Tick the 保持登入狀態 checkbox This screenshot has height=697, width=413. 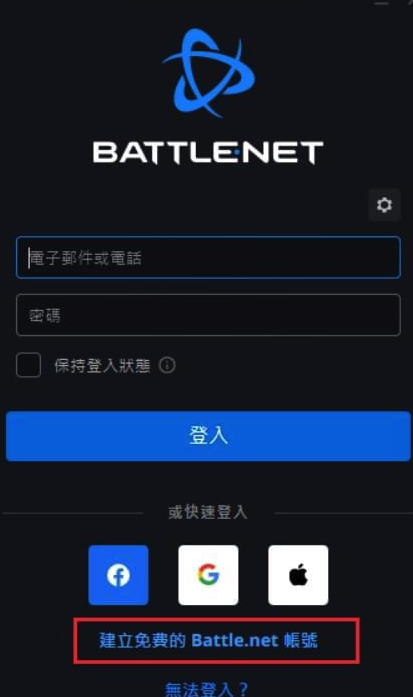28,365
